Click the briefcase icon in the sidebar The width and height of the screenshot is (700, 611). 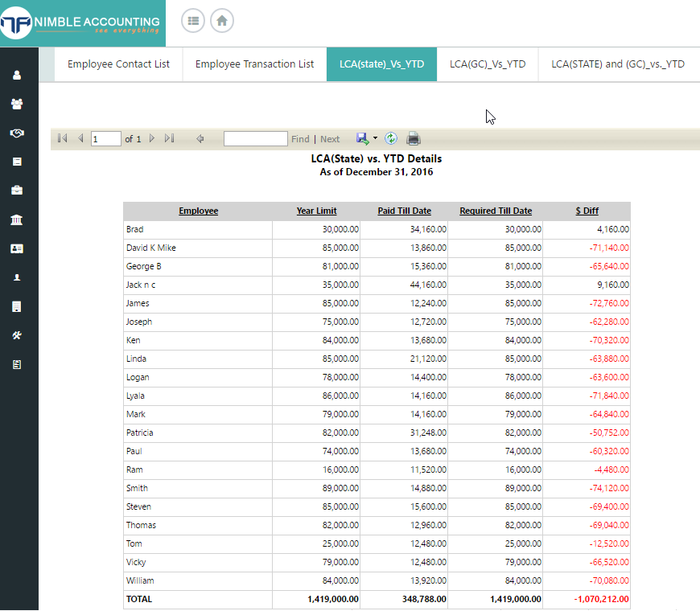point(18,191)
